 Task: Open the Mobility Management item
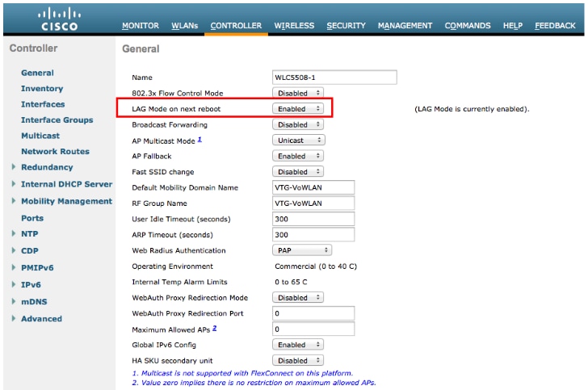tap(67, 201)
